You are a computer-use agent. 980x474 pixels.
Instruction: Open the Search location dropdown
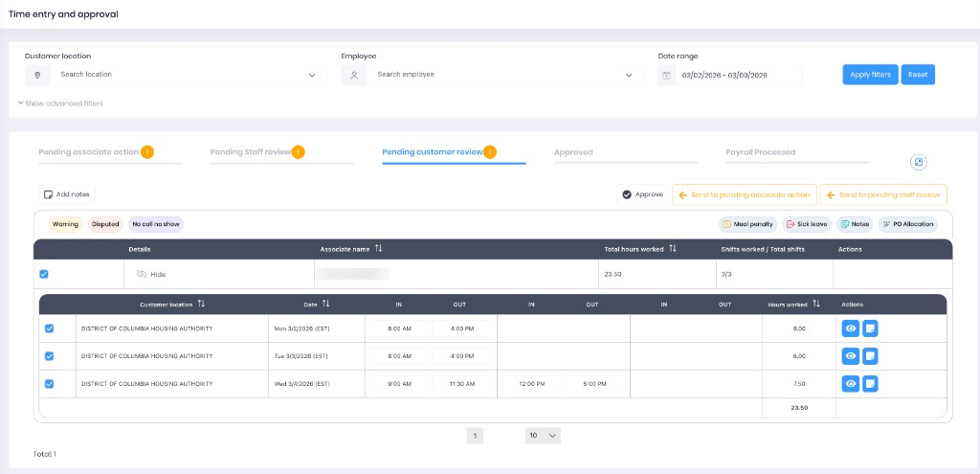[176, 75]
